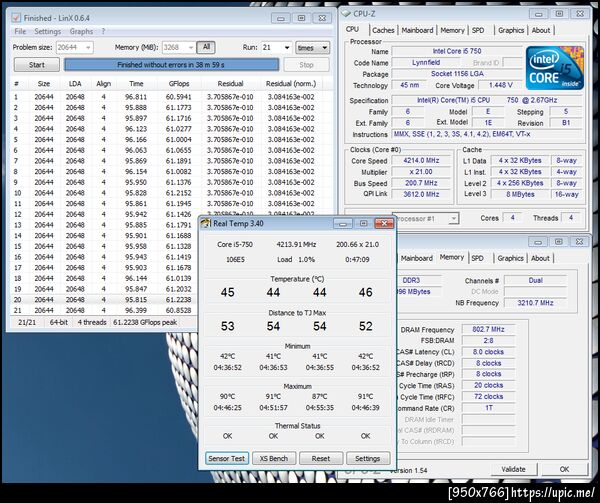Select row 21 with 60.8528 GFlops
This screenshot has height=503, width=600.
point(103,310)
